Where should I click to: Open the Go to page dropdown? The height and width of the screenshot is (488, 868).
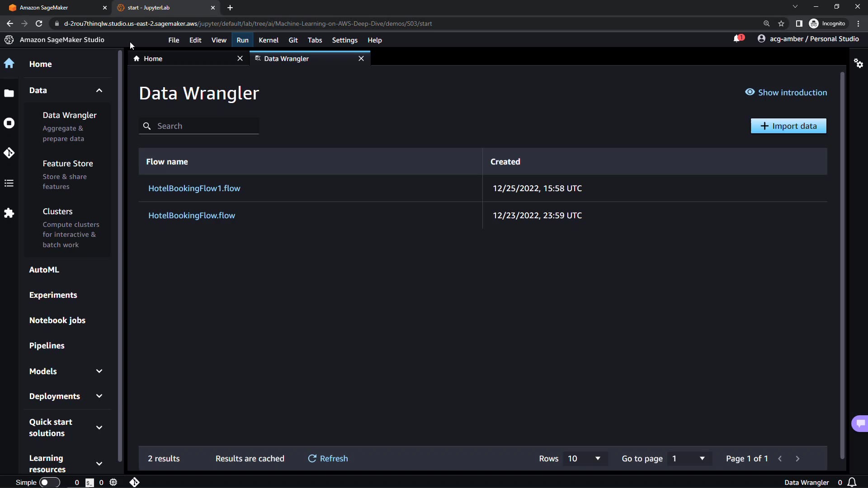click(x=688, y=458)
